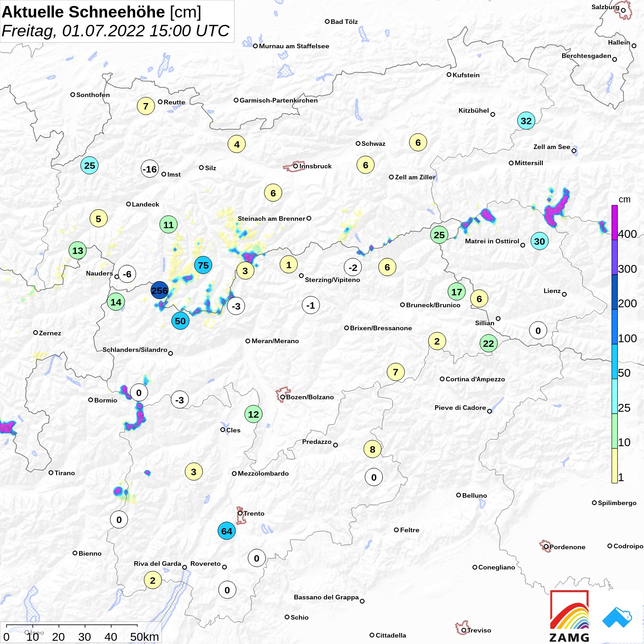644x644 pixels.
Task: Click the 8 cm marker near Predazzo
Action: click(373, 449)
